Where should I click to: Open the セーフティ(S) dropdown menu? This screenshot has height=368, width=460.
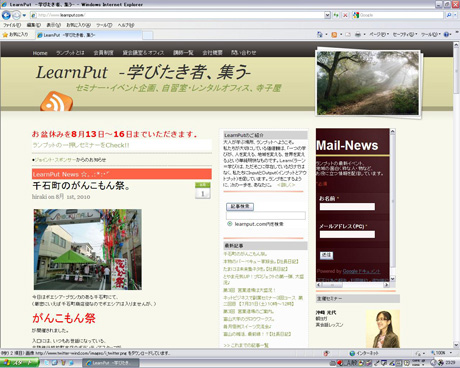point(405,35)
